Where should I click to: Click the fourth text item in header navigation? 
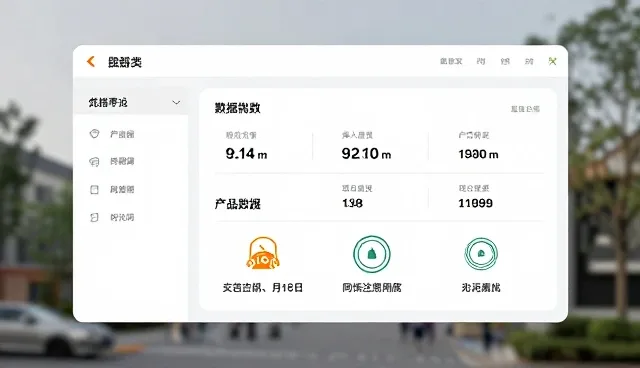point(529,61)
